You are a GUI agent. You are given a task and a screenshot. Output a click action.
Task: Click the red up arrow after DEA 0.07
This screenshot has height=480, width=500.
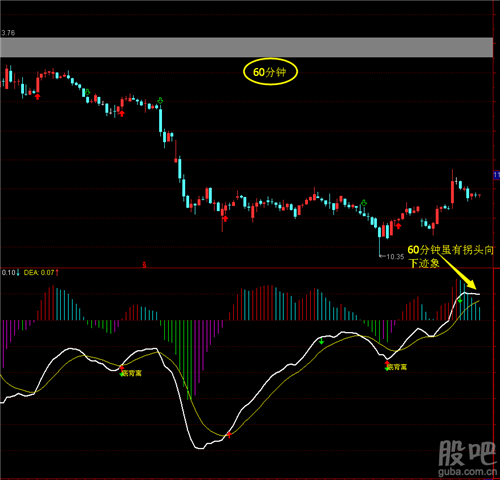point(57,273)
